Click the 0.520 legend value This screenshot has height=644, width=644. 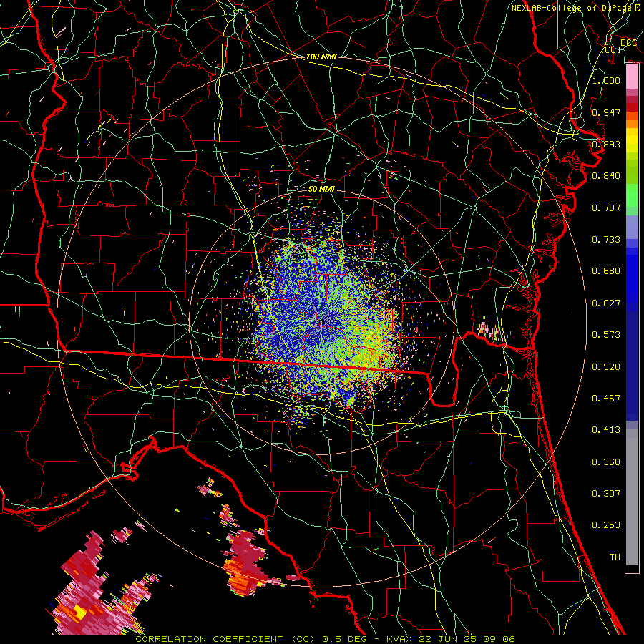coord(606,367)
